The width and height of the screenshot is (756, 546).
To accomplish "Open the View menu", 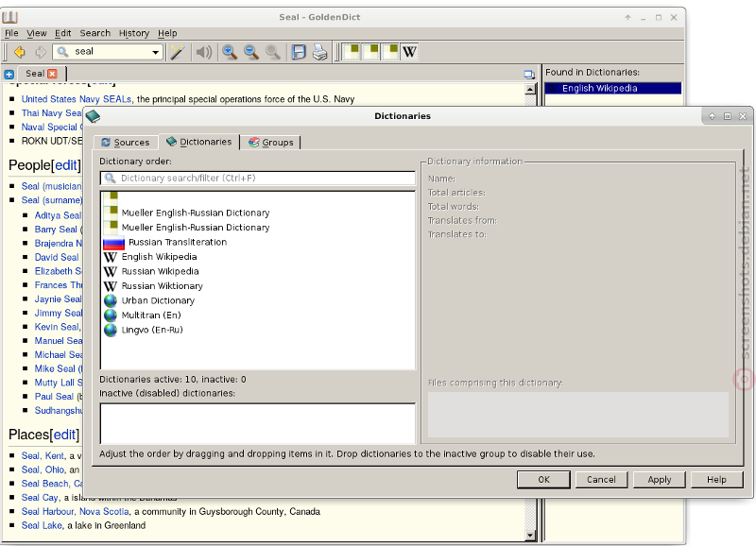I will 37,33.
